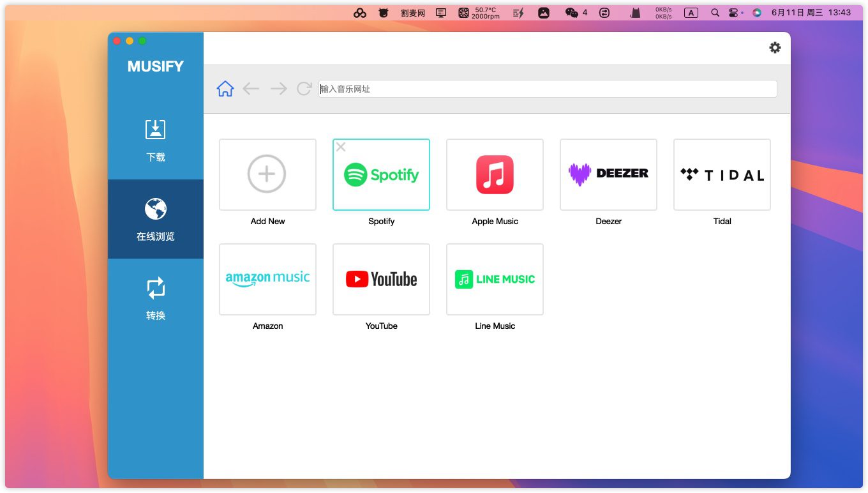Remove Spotify tile using its X icon
Screen dimensions: 868x493
341,148
